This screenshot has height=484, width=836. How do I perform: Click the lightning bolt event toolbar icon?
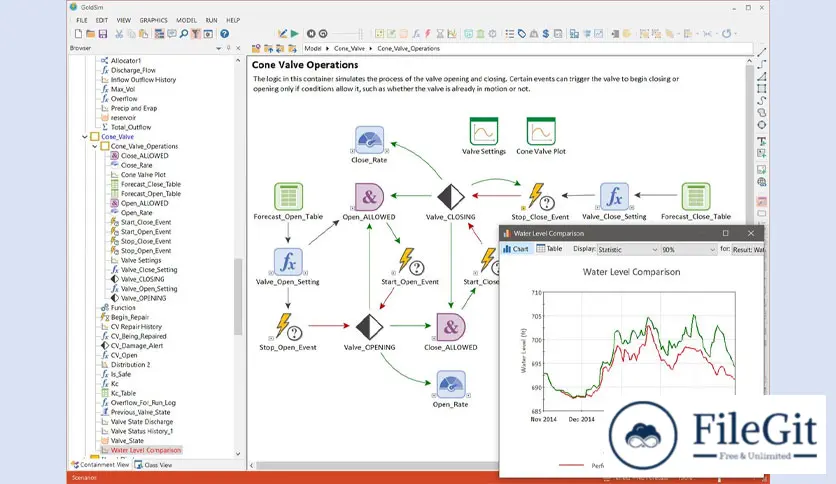(x=428, y=34)
